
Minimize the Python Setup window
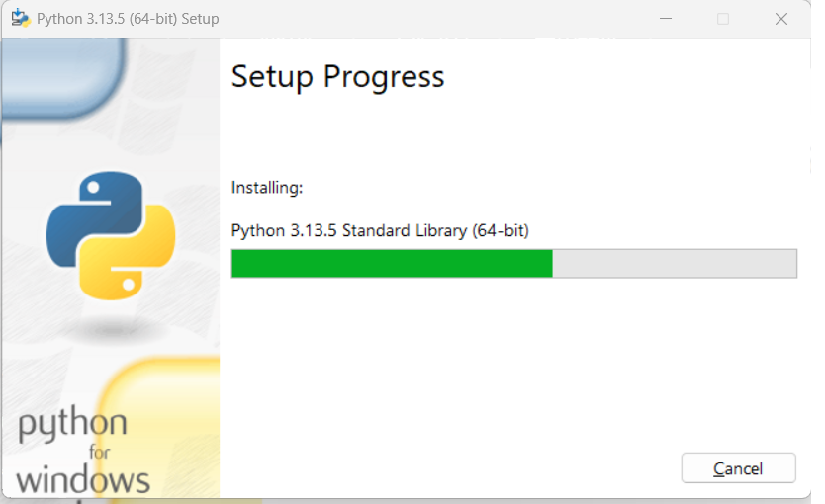(666, 19)
